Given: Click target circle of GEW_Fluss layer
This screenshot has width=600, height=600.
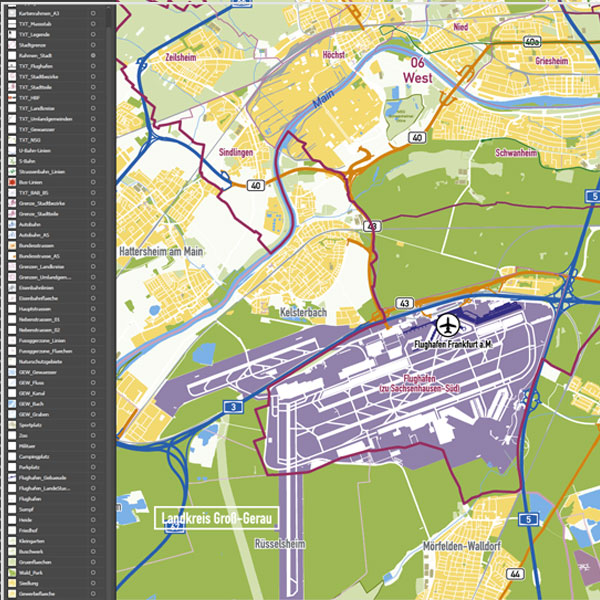Looking at the screenshot, I should [93, 383].
